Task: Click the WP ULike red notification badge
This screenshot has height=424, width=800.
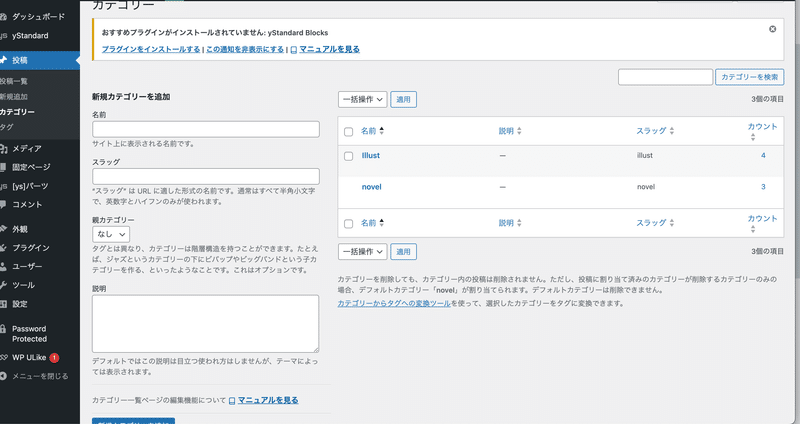Action: point(54,358)
